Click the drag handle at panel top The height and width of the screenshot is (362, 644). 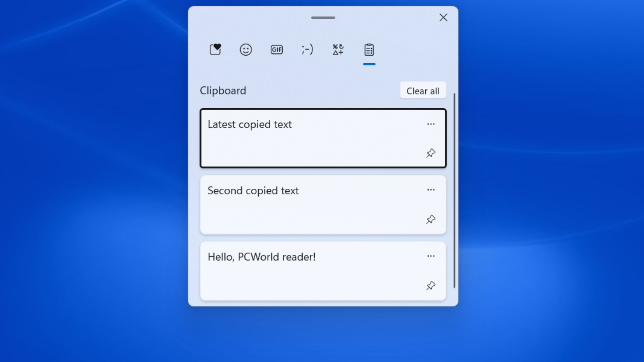point(323,18)
